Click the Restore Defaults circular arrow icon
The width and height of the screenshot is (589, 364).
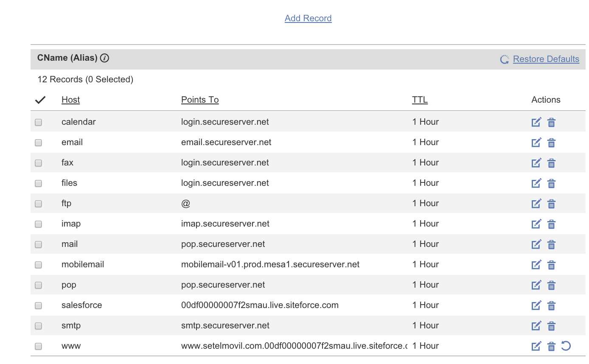point(505,59)
